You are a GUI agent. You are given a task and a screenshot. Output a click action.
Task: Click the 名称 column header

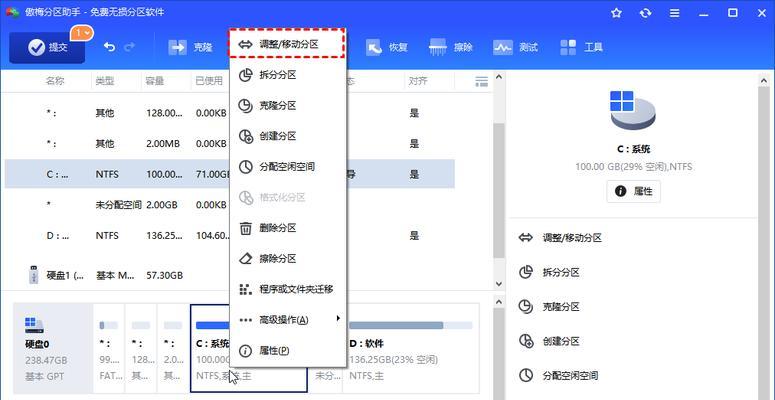pos(55,81)
